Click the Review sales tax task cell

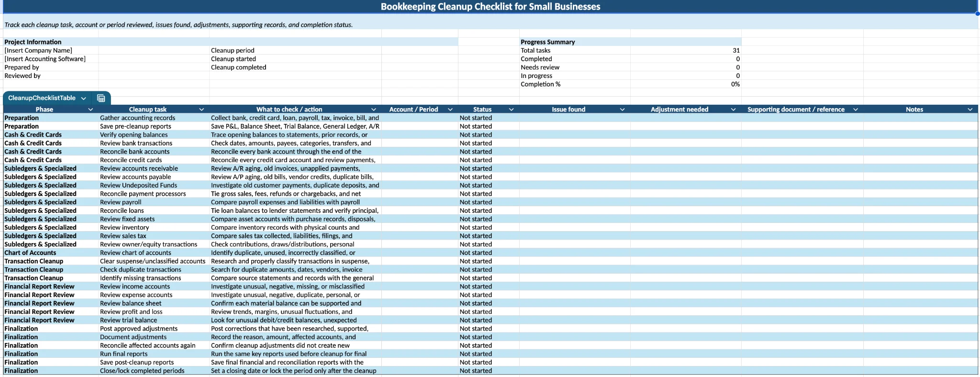click(x=154, y=236)
